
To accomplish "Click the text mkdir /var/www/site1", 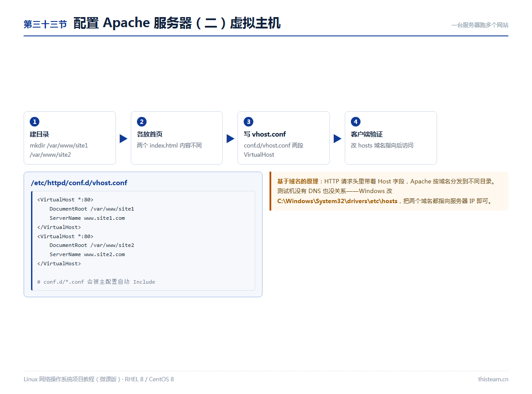I will (x=59, y=145).
